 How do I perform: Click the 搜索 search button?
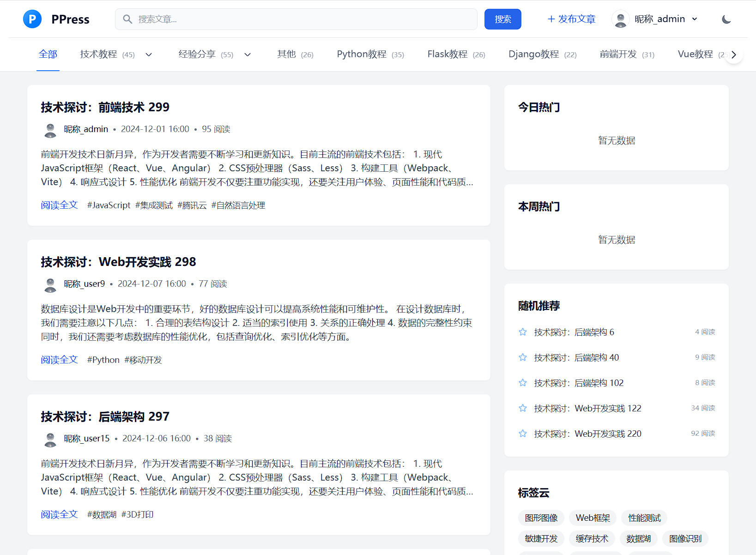tap(502, 19)
